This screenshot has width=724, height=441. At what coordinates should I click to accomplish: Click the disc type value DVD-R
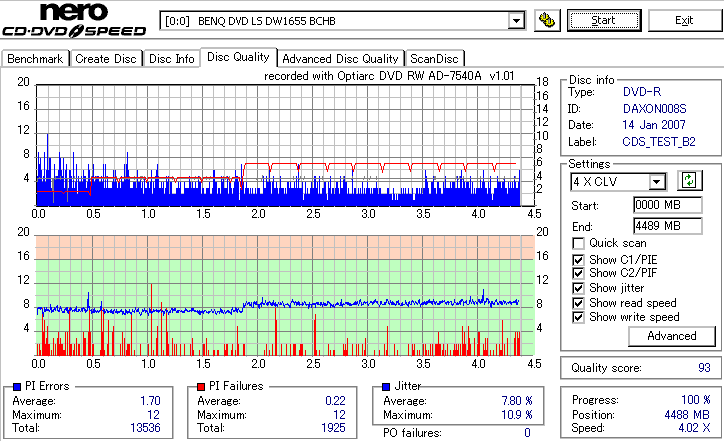pyautogui.click(x=642, y=92)
